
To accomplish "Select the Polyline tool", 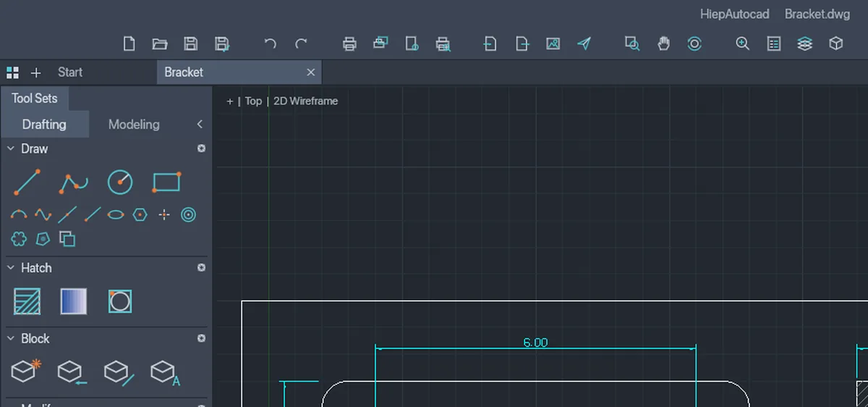I will pos(73,183).
